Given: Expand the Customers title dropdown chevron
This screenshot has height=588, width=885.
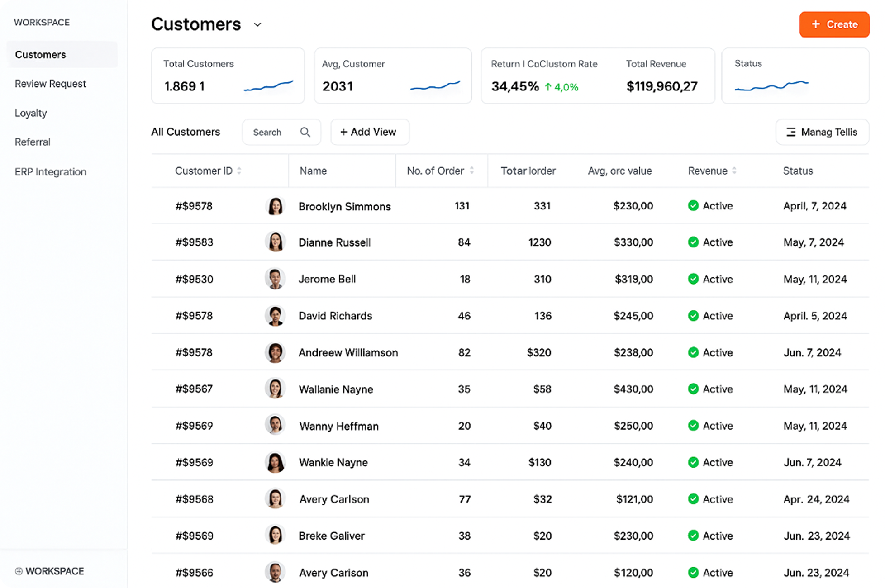Looking at the screenshot, I should coord(257,25).
